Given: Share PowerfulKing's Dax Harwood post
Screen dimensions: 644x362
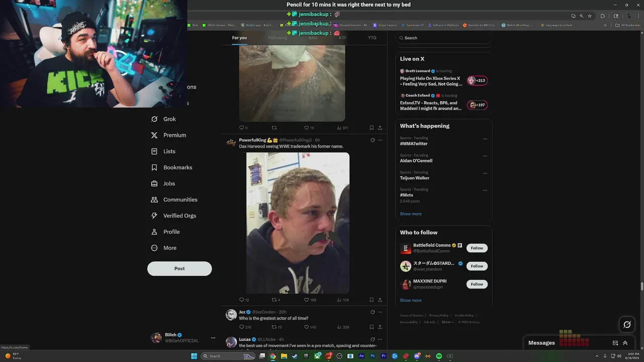Looking at the screenshot, I should tap(380, 300).
